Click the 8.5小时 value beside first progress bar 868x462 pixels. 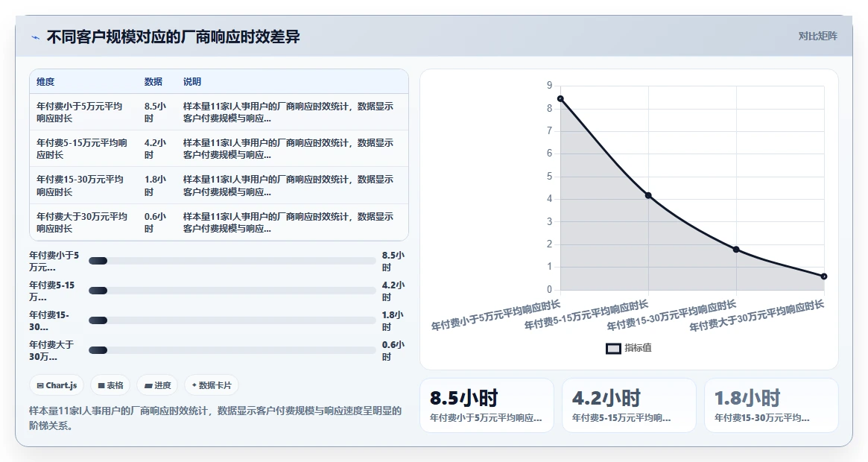coord(393,262)
